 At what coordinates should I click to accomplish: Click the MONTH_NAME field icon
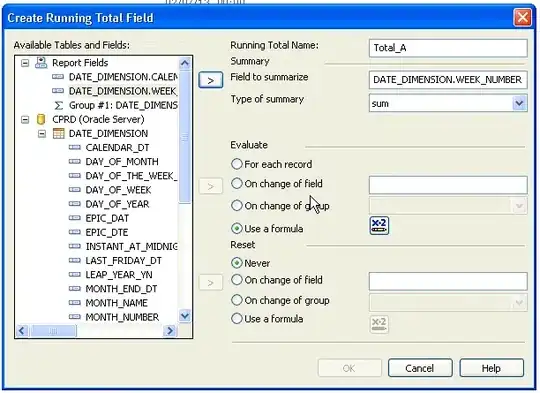click(75, 303)
